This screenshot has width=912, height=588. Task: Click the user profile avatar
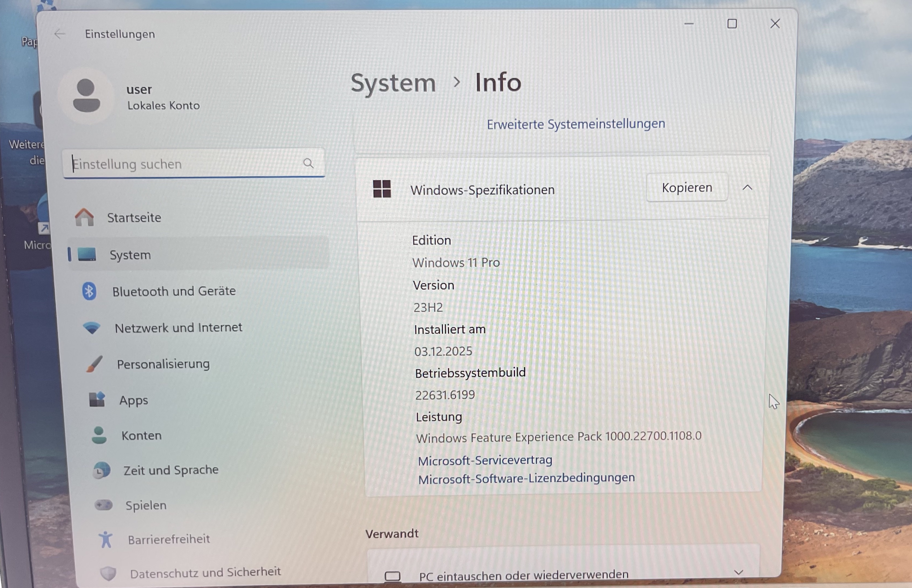point(86,95)
